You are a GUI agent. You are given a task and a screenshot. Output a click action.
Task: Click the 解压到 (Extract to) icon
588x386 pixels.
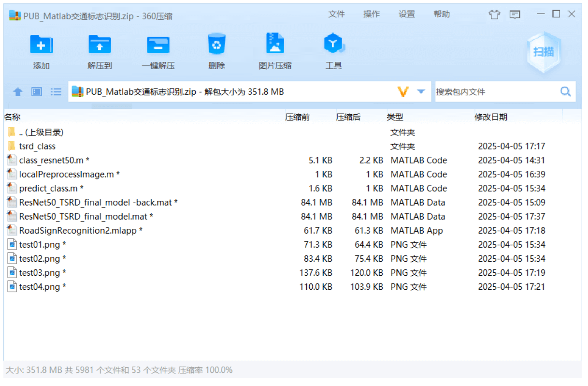[100, 45]
